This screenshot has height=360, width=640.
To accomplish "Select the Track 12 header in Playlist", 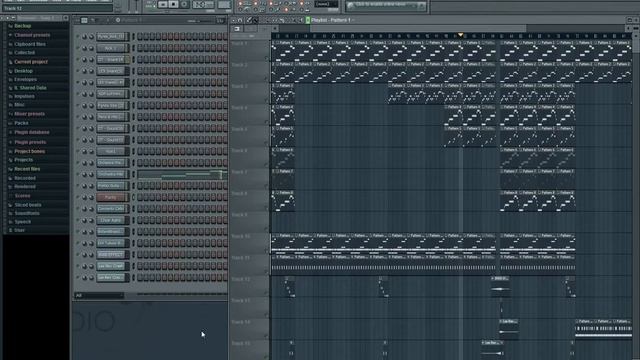I will pyautogui.click(x=249, y=287).
